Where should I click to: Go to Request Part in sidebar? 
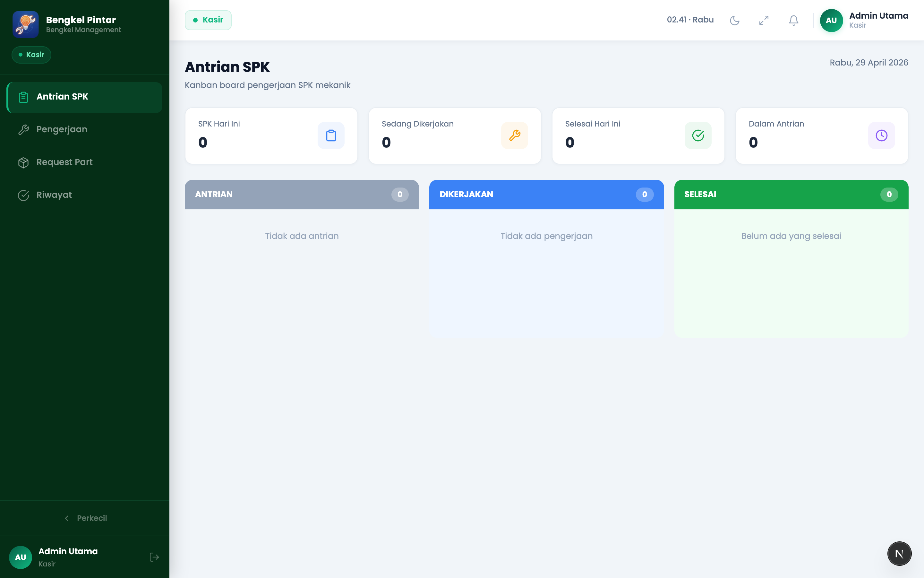coord(84,162)
